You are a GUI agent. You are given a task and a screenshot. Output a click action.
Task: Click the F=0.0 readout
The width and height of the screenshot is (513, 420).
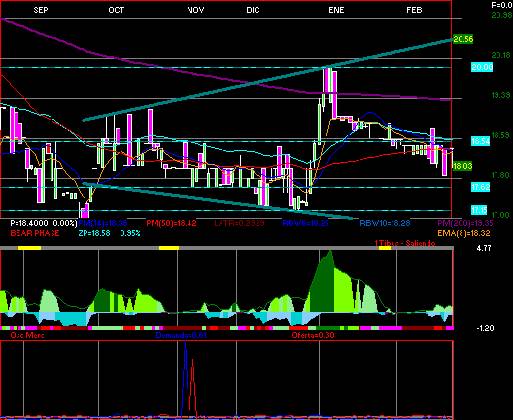tap(502, 5)
